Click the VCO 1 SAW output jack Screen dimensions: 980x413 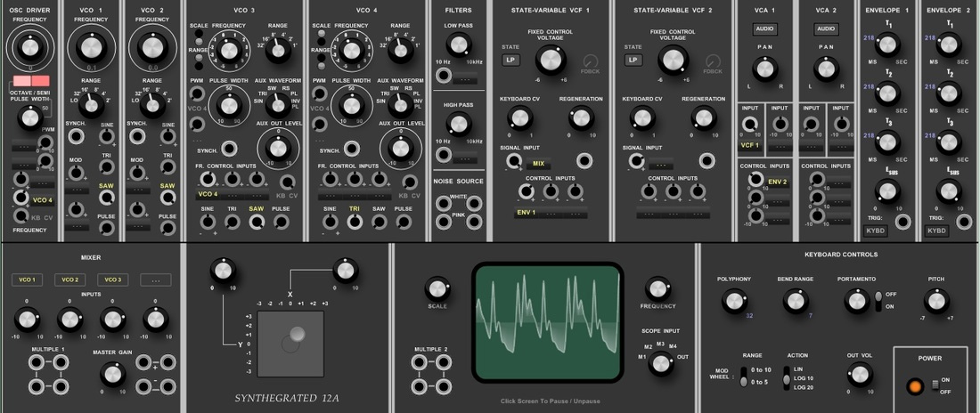pyautogui.click(x=107, y=198)
